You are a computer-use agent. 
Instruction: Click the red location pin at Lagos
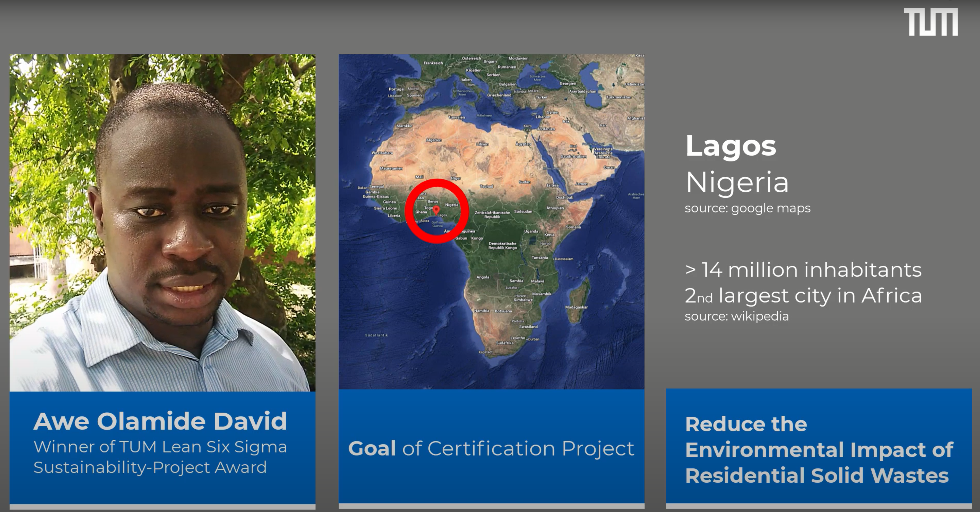[x=436, y=210]
